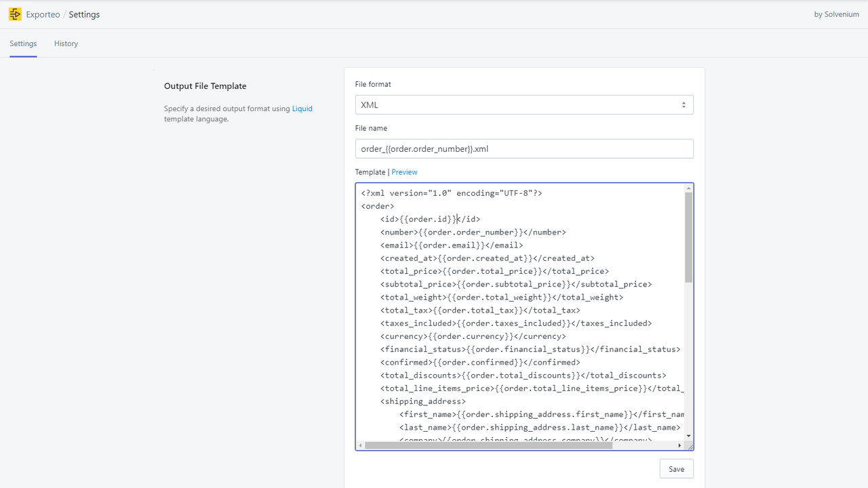Open the Liquid template language link

coord(301,108)
